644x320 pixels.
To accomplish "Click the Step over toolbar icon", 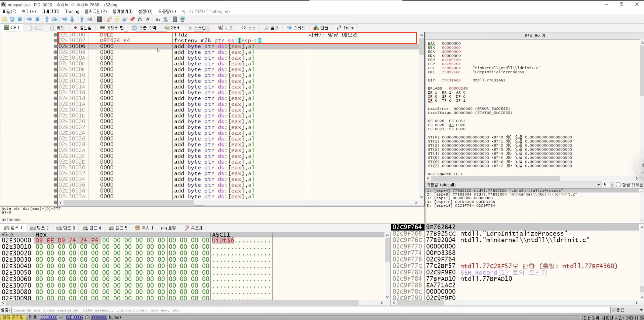I will [x=54, y=19].
